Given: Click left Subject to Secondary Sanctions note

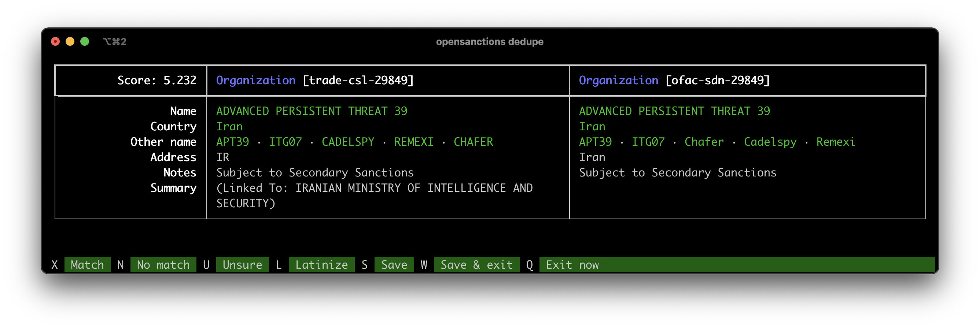Looking at the screenshot, I should point(315,172).
